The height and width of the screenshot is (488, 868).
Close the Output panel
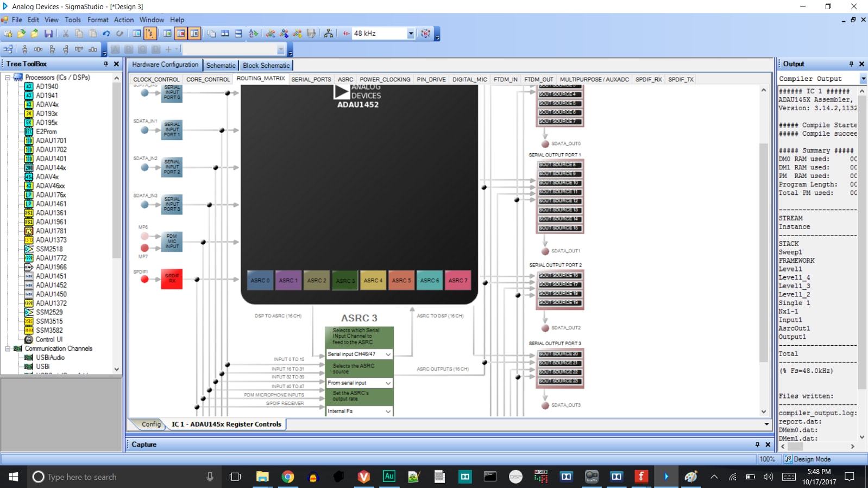(x=861, y=64)
